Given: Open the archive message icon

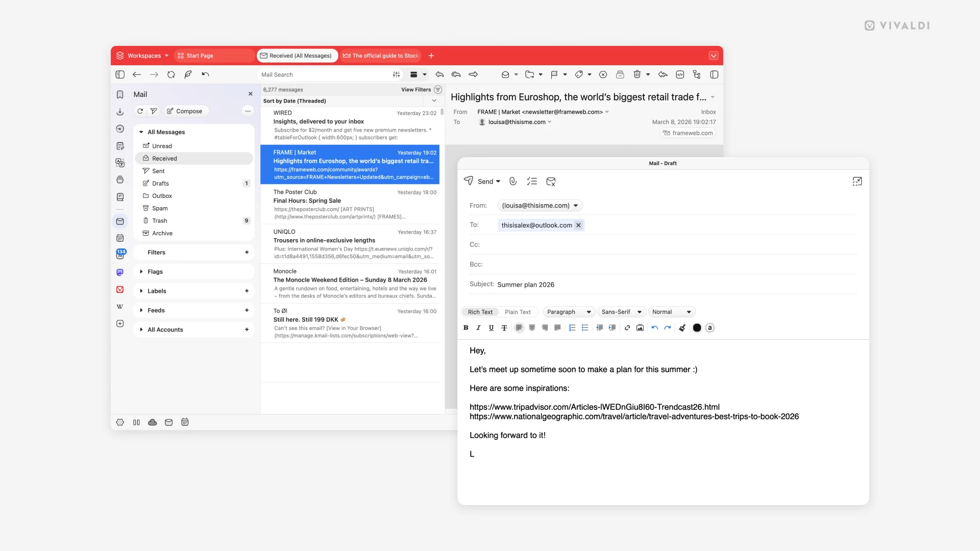Looking at the screenshot, I should pos(620,74).
